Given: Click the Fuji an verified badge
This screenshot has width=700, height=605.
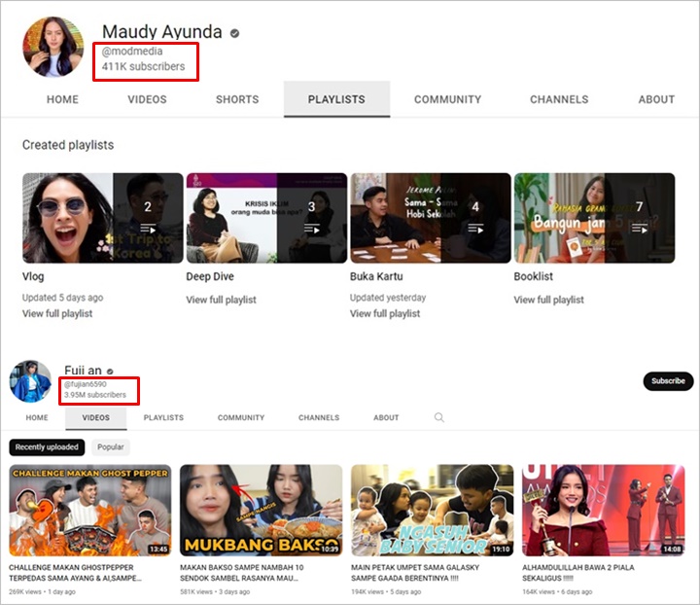Looking at the screenshot, I should 110,372.
